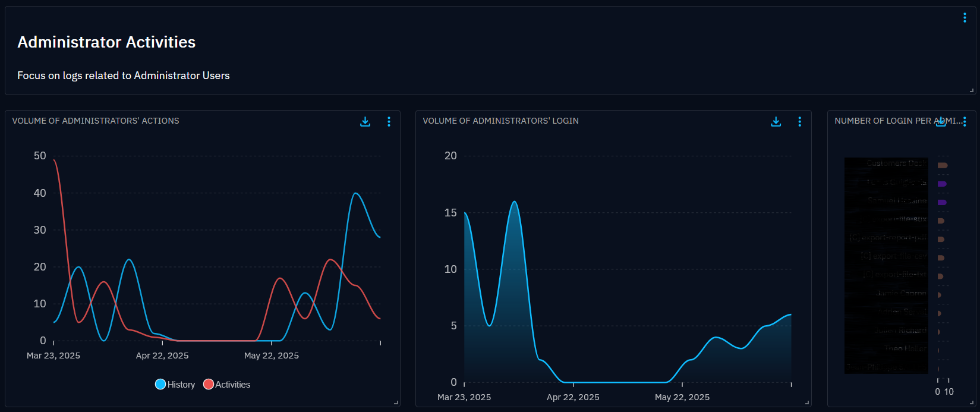Open options menu for Administrators' Actions widget
The width and height of the screenshot is (980, 412).
click(x=389, y=121)
